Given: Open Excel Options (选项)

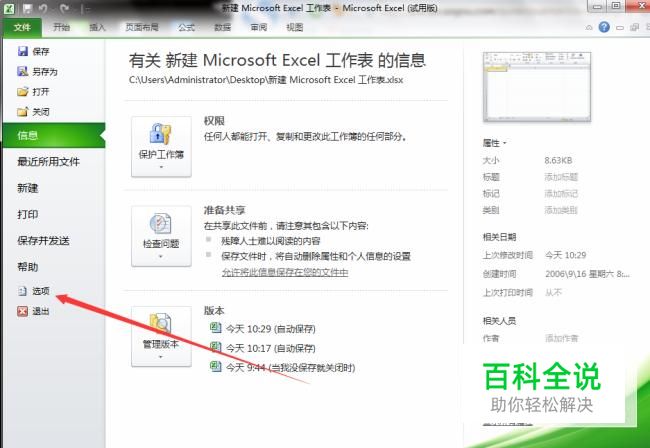Looking at the screenshot, I should click(34, 291).
